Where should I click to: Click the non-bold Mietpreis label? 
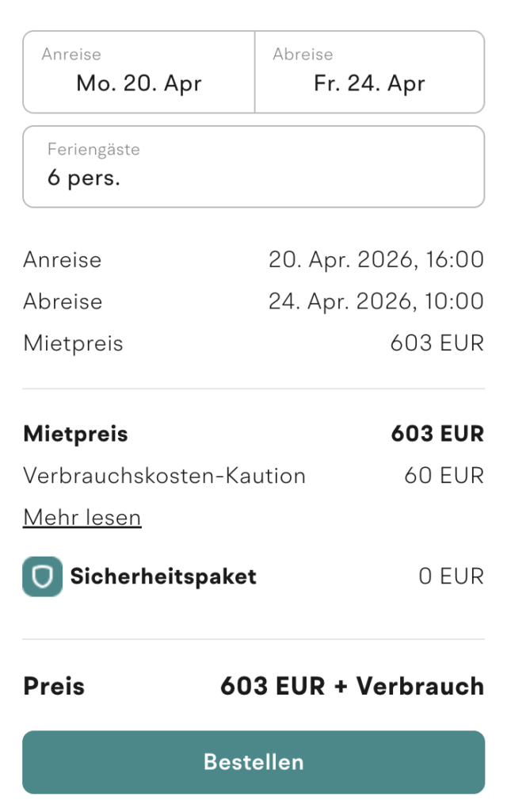(73, 344)
